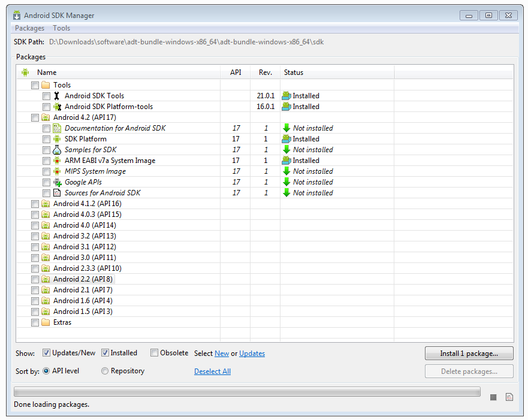Click Not installed arrow for Google APIs
This screenshot has height=420, width=528.
click(286, 182)
